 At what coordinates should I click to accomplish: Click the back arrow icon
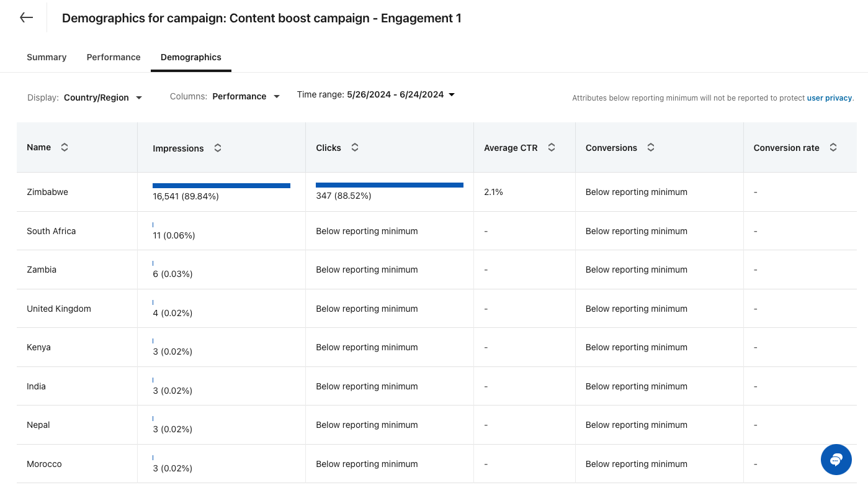point(26,18)
